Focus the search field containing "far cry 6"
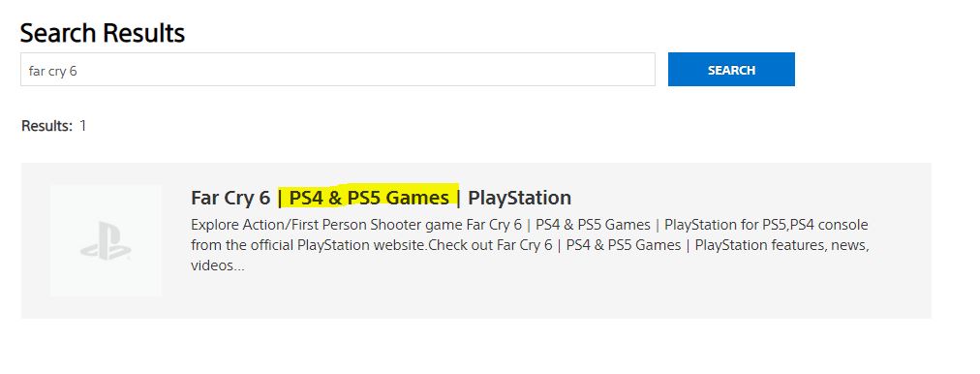980x374 pixels. (338, 70)
